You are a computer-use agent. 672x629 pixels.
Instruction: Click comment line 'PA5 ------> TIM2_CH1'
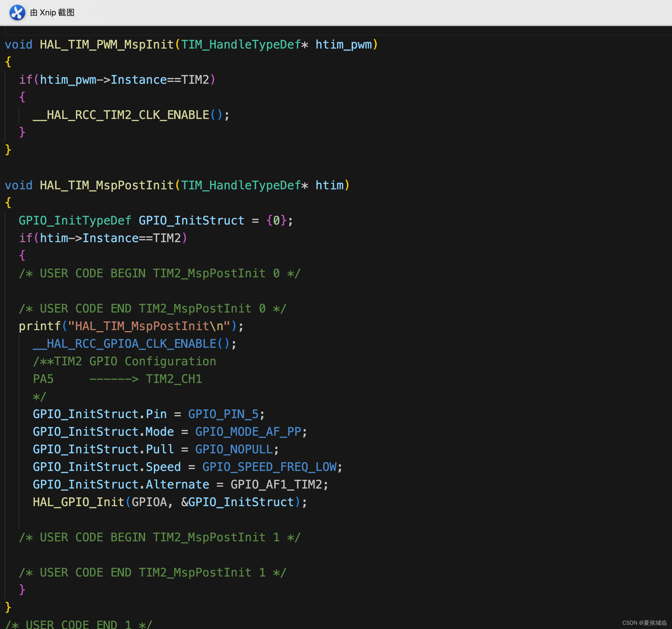coord(117,379)
